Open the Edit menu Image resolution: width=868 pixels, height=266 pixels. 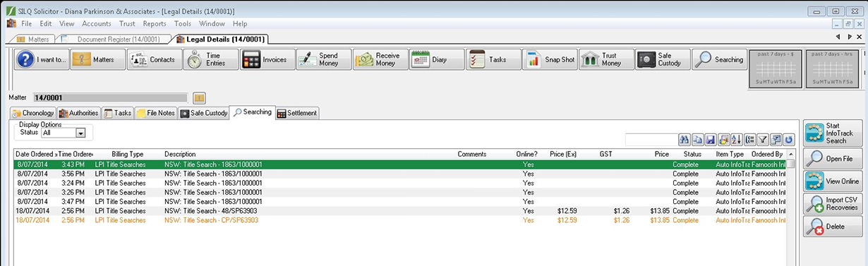46,24
